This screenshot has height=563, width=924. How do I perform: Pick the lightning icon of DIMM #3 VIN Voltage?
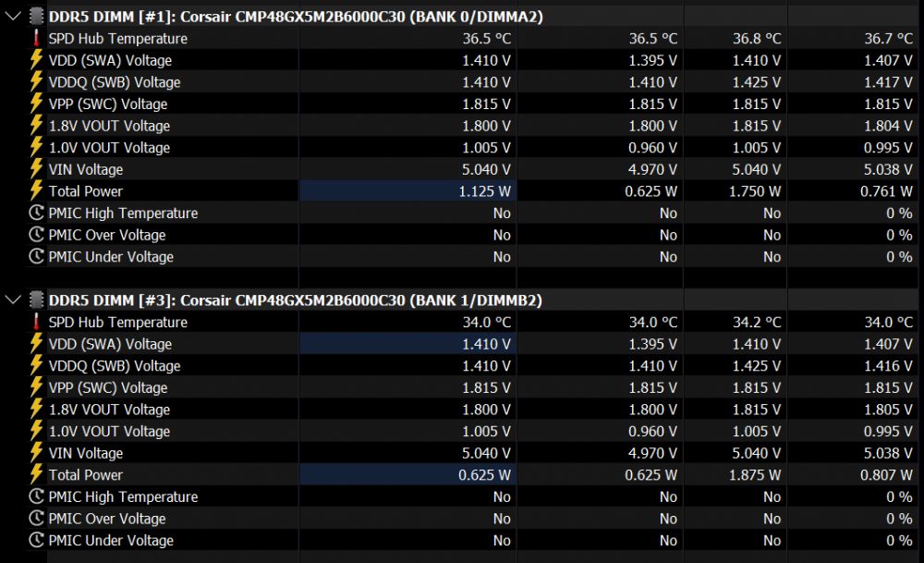point(37,453)
